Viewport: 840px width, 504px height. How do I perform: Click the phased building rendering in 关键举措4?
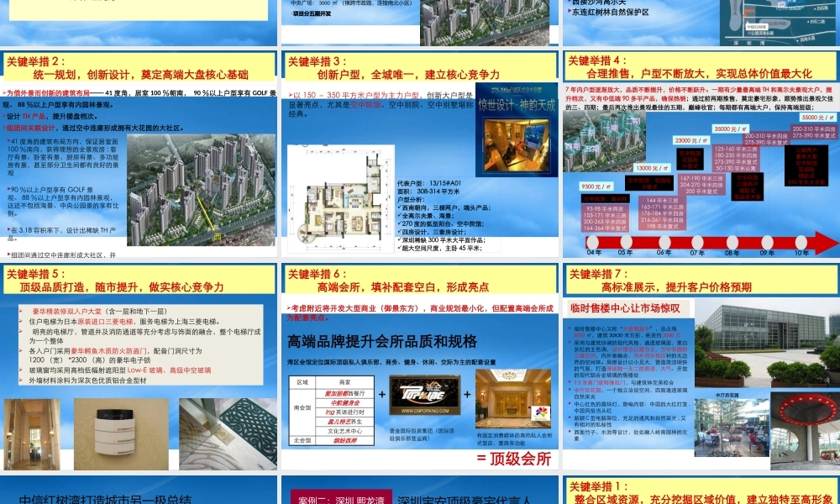coord(604,141)
